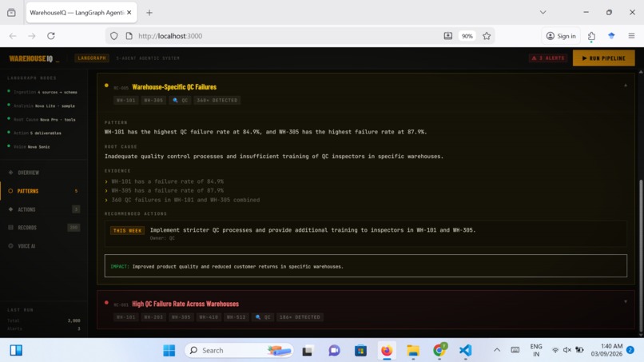Viewport: 644px width, 362px height.
Task: Click the 90% zoom level indicator
Action: [467, 36]
